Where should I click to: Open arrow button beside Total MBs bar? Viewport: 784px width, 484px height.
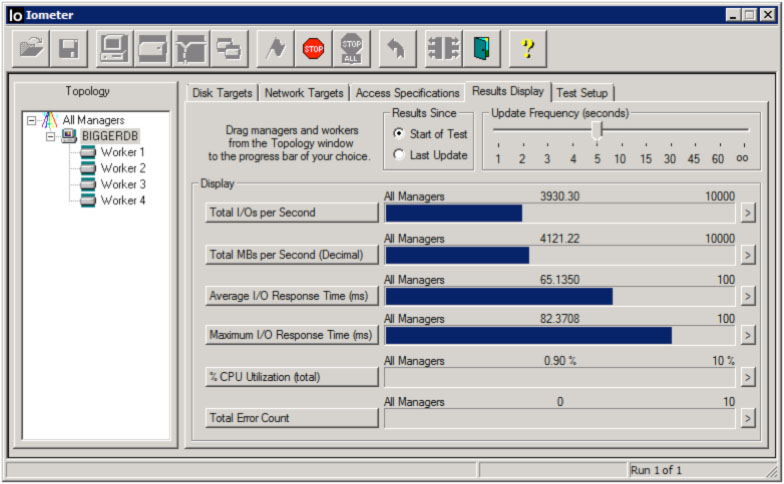[748, 255]
